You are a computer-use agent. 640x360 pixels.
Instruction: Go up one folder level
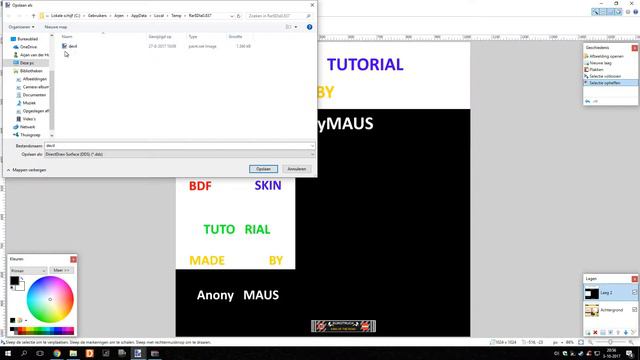pos(33,16)
